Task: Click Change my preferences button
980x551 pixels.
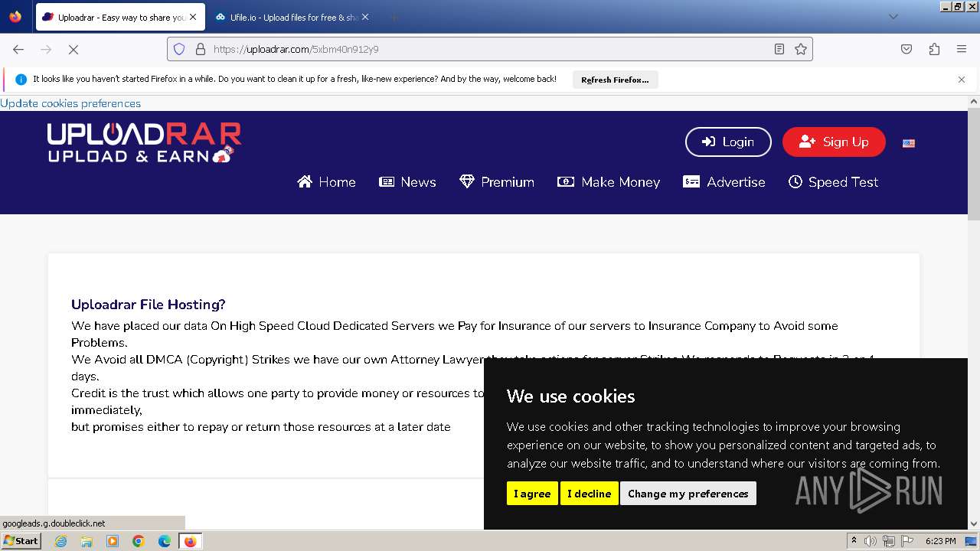Action: click(688, 494)
